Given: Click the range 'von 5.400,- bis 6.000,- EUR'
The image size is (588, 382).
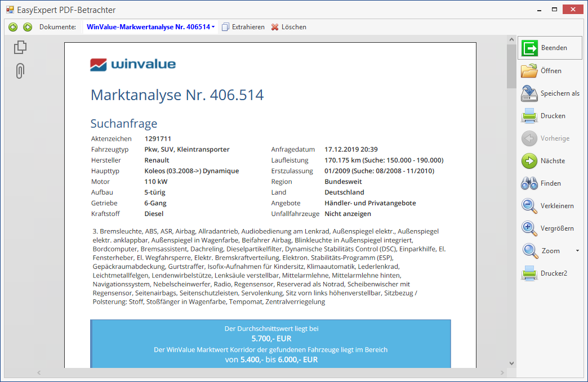Looking at the screenshot, I should [271, 360].
